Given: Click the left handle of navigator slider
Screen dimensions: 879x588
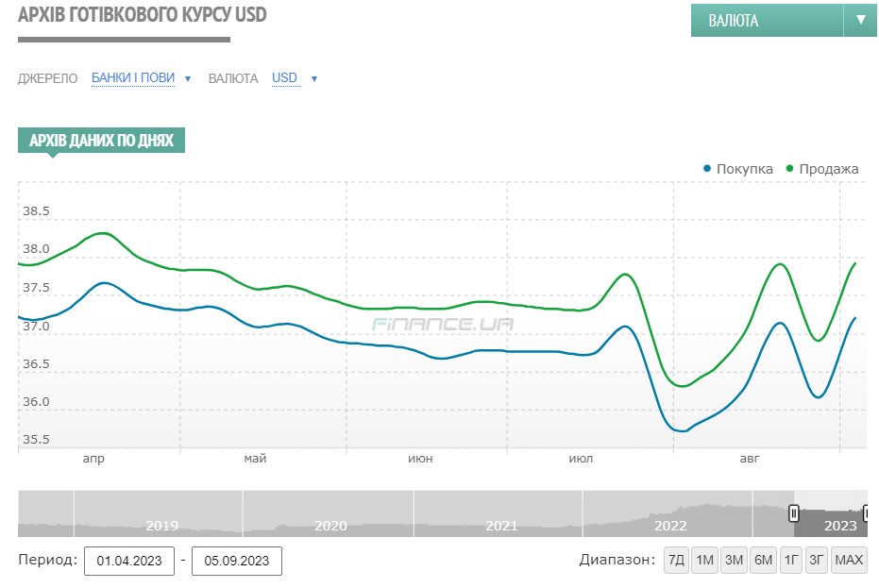Looking at the screenshot, I should (794, 512).
